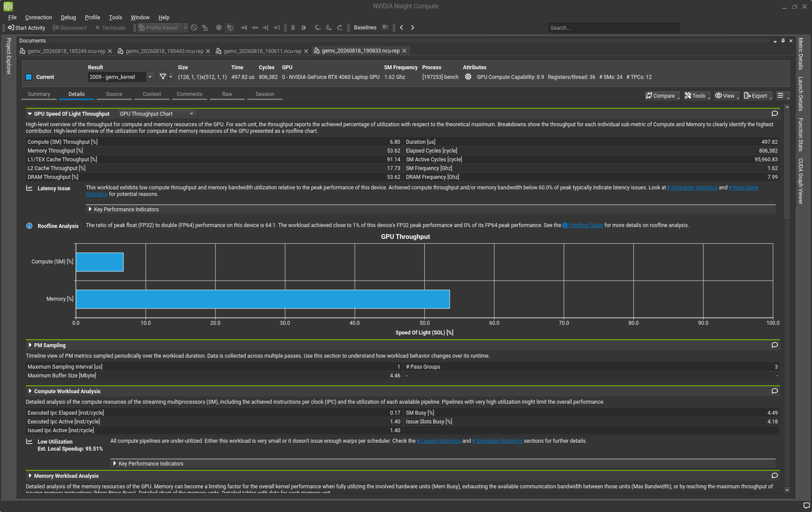Open the result filter funnel icon
Viewport: 812px width, 512px height.
(x=163, y=77)
